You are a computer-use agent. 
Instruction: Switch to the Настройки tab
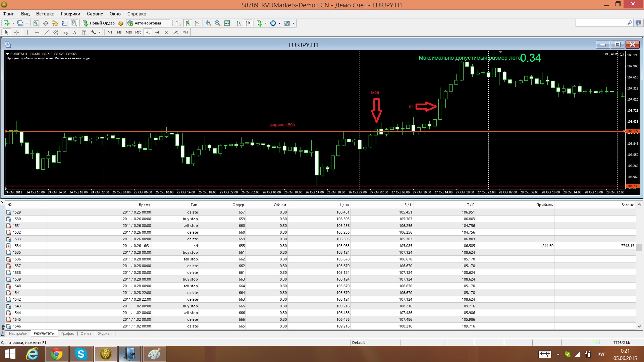[x=18, y=334]
